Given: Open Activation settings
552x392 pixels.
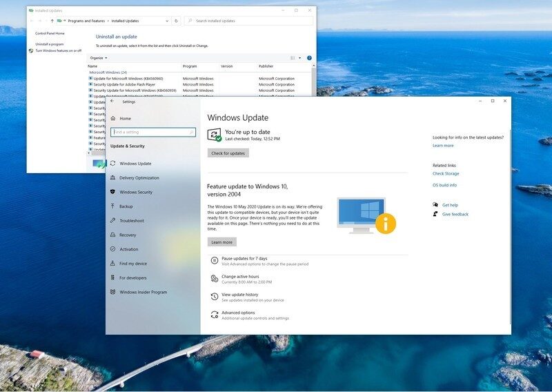Looking at the screenshot, I should pyautogui.click(x=129, y=249).
